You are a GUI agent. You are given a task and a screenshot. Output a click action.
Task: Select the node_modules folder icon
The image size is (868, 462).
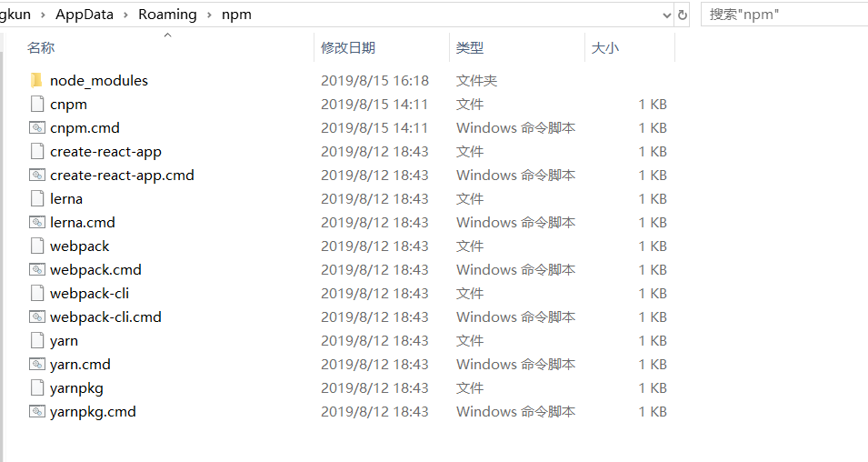[36, 80]
